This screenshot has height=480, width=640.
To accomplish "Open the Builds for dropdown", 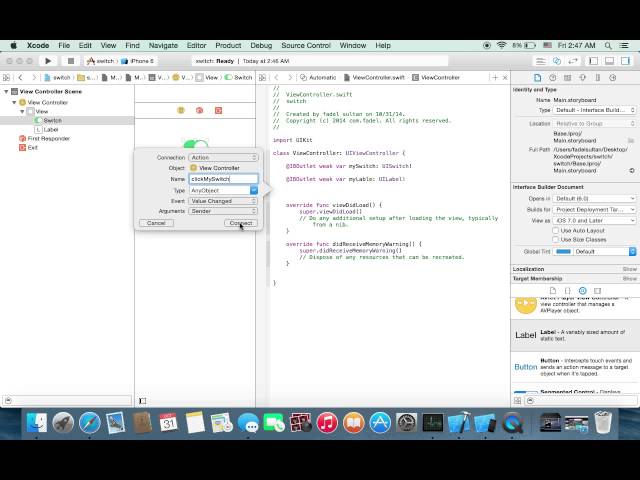I will [595, 209].
